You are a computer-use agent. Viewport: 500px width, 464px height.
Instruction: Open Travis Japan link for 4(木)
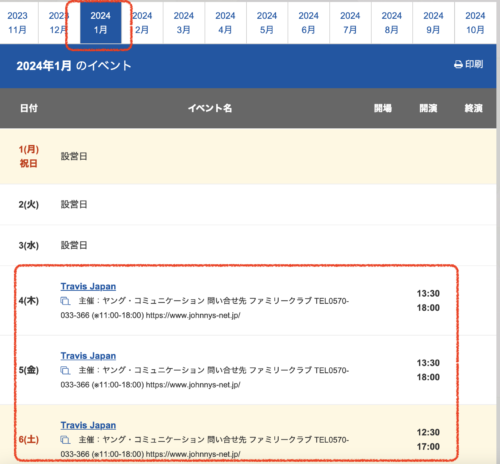[88, 286]
